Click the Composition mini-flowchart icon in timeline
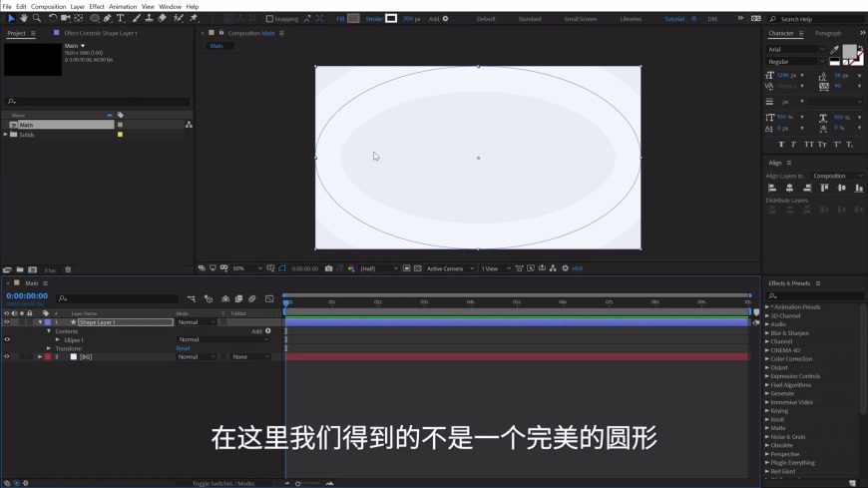 191,298
